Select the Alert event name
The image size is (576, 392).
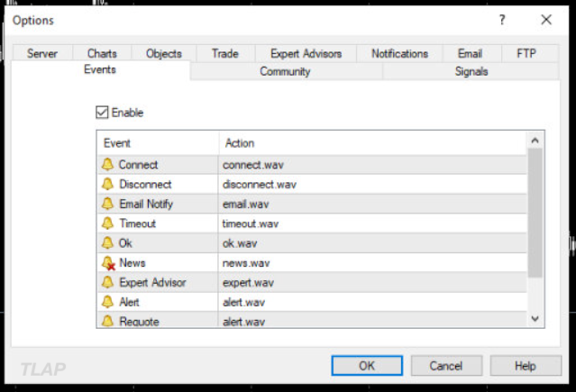pyautogui.click(x=129, y=302)
